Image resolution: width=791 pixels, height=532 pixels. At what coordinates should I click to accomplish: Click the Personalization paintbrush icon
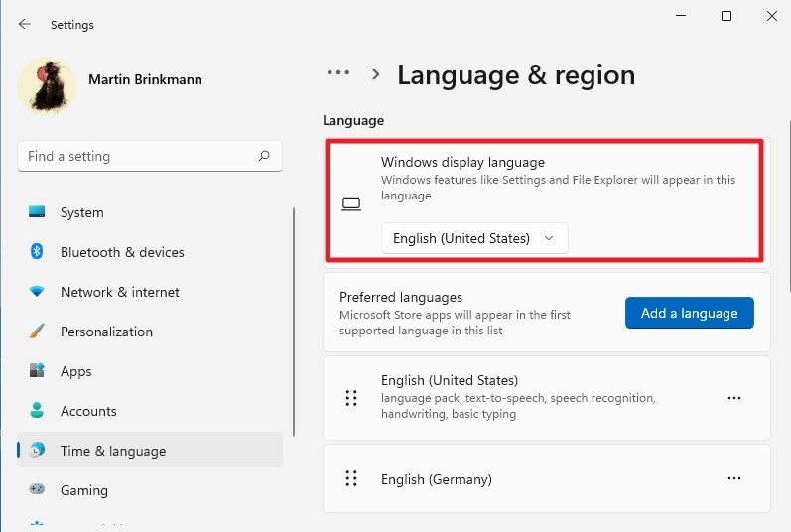tap(37, 332)
